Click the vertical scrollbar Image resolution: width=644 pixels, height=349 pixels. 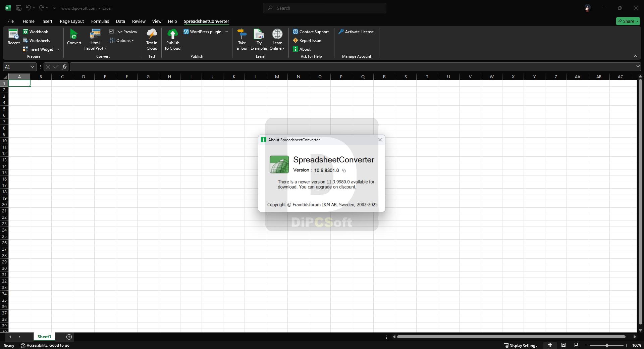coord(640,201)
